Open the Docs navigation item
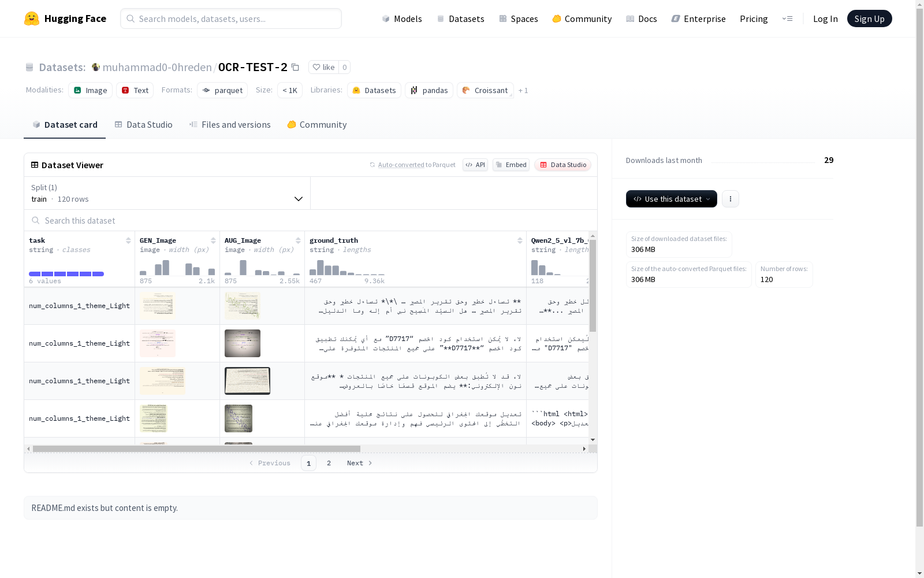The image size is (924, 578). [642, 18]
